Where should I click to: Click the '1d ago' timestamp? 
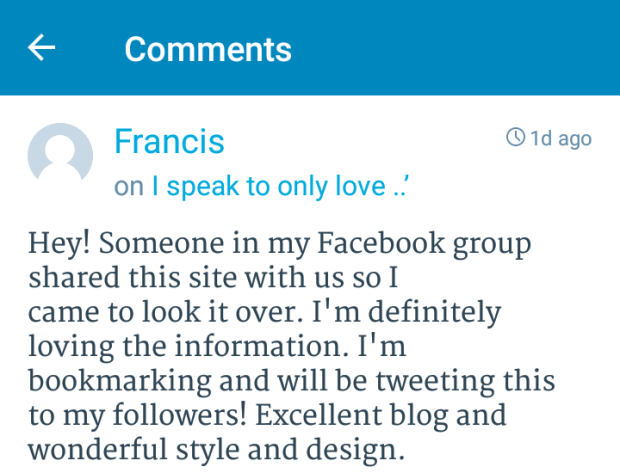560,138
